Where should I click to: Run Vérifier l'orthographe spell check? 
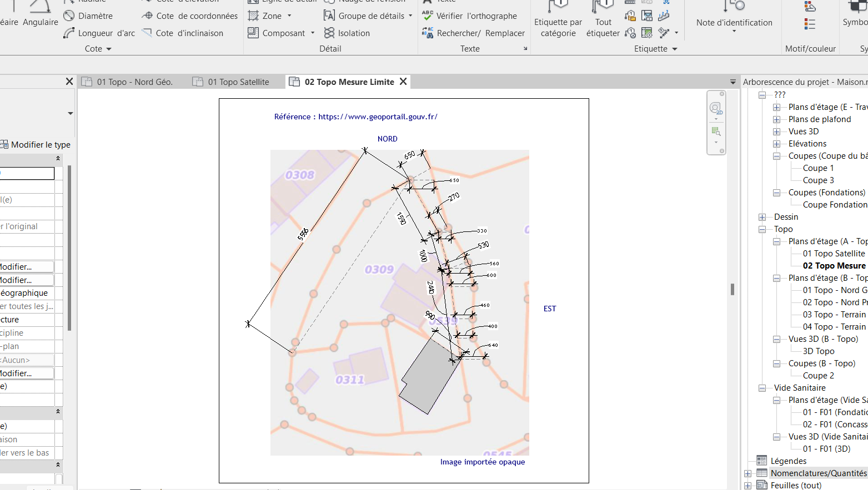(x=469, y=16)
